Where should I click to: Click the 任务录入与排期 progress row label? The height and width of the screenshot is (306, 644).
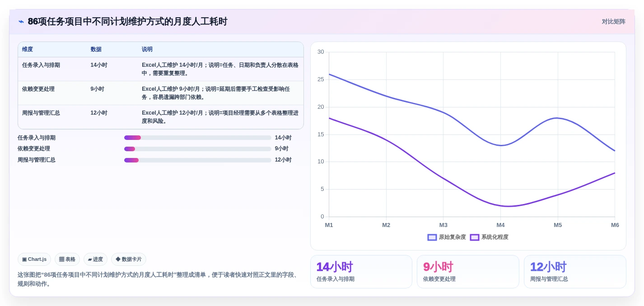coord(37,138)
